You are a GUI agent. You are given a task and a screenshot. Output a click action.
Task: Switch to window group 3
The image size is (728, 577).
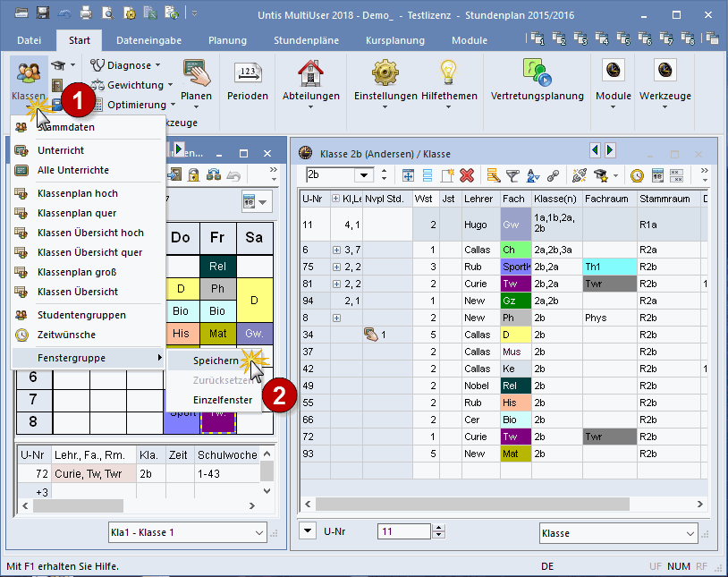580,38
